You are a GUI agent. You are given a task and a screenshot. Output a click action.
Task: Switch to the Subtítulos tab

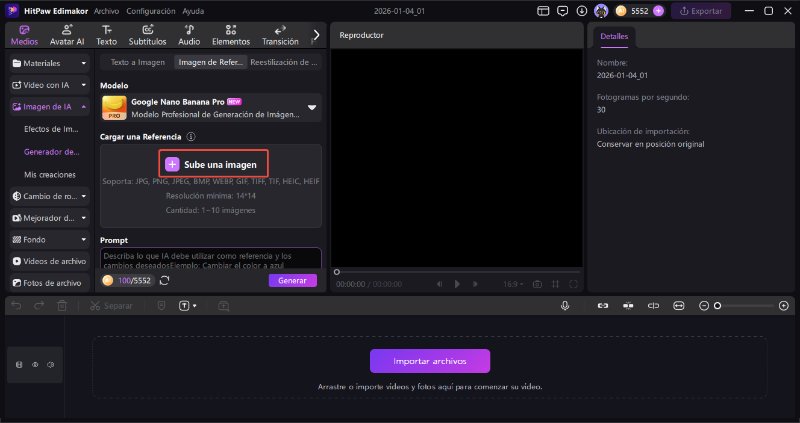coord(147,36)
